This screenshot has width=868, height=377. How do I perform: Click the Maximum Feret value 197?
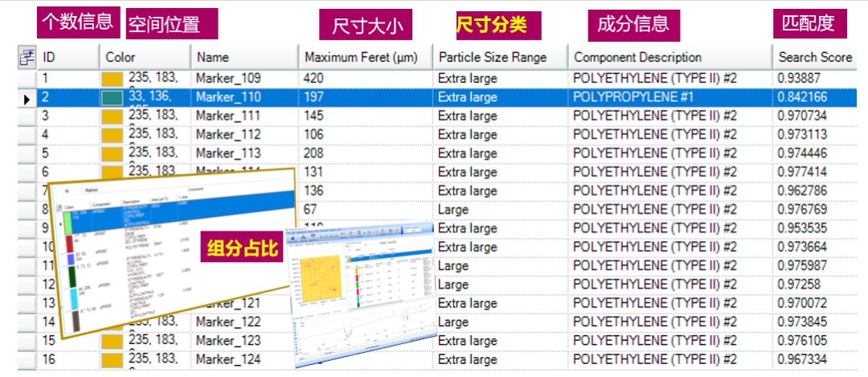(313, 97)
